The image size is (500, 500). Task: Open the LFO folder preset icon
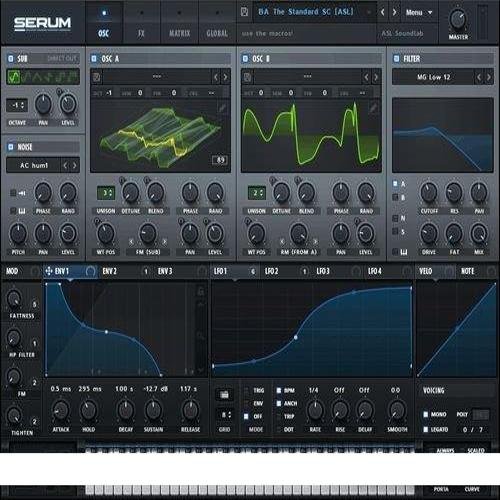pyautogui.click(x=224, y=395)
